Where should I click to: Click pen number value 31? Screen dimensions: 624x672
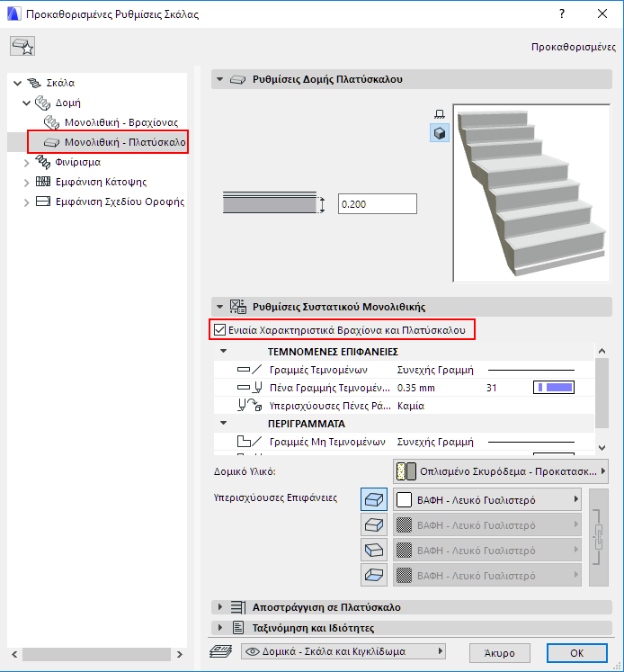[491, 388]
